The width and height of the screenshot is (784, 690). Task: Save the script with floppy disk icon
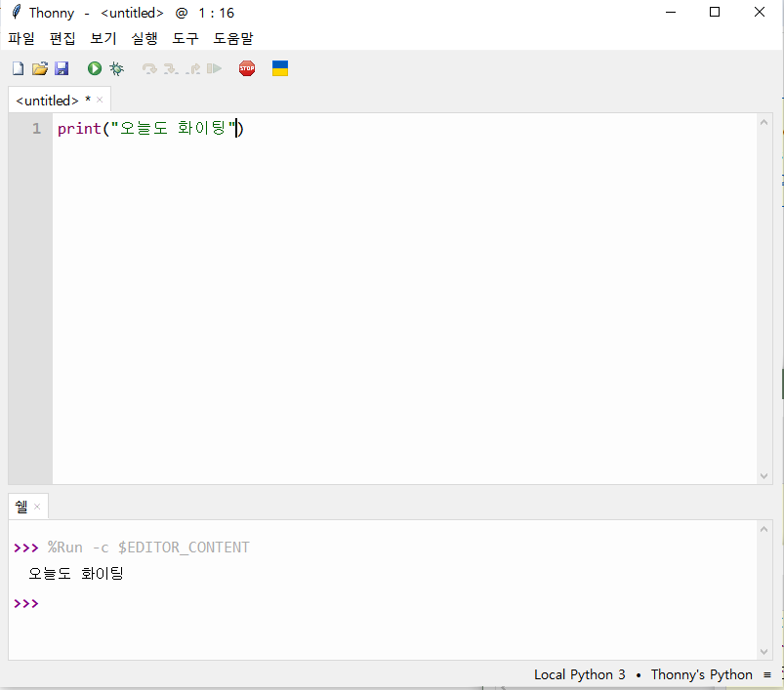62,68
